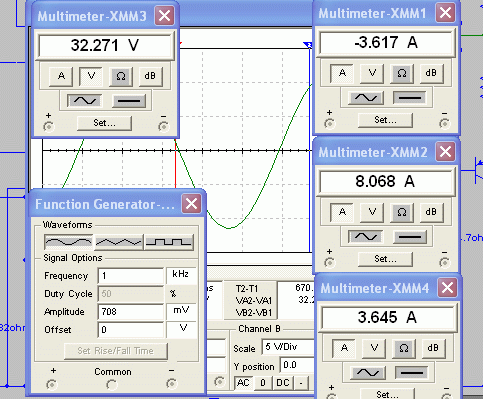Image resolution: width=483 pixels, height=399 pixels.
Task: Choose AC sine signal mode on Multimeter-XMM2
Action: [x=366, y=237]
